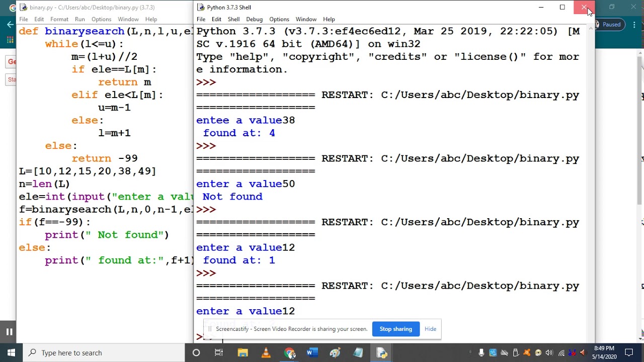
Task: Click disc icon in system tray
Action: click(538, 353)
